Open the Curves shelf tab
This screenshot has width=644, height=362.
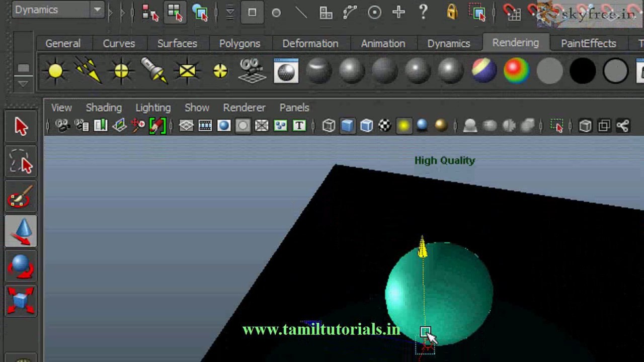click(119, 44)
